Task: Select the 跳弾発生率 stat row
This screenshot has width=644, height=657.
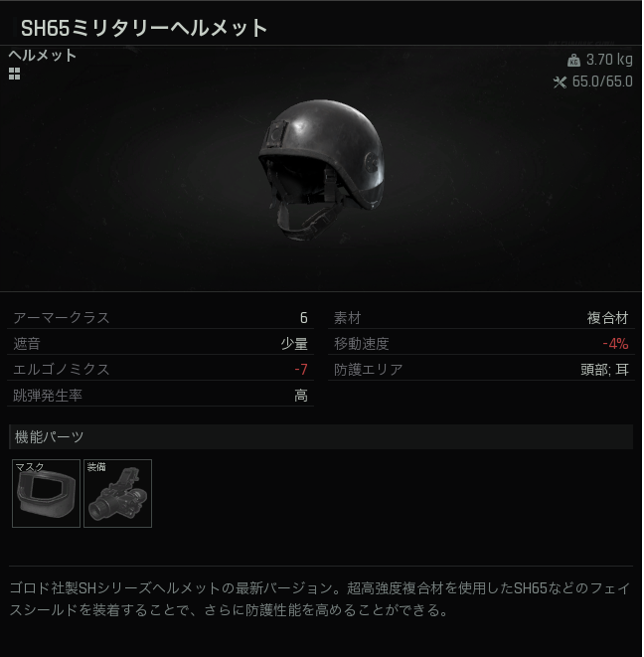Action: [160, 396]
